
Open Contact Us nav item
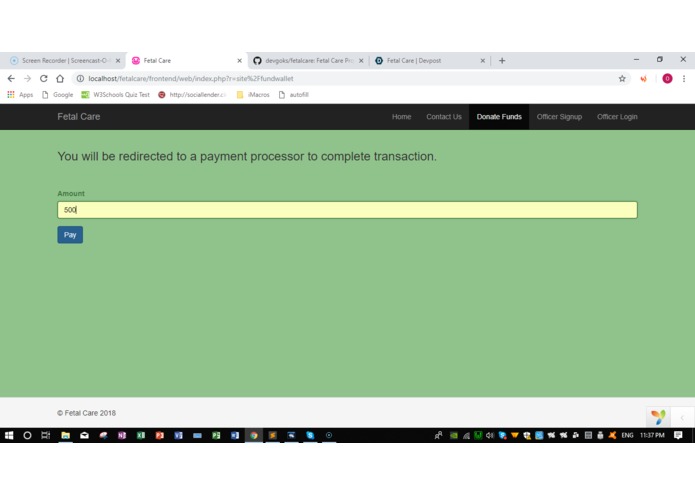[444, 117]
